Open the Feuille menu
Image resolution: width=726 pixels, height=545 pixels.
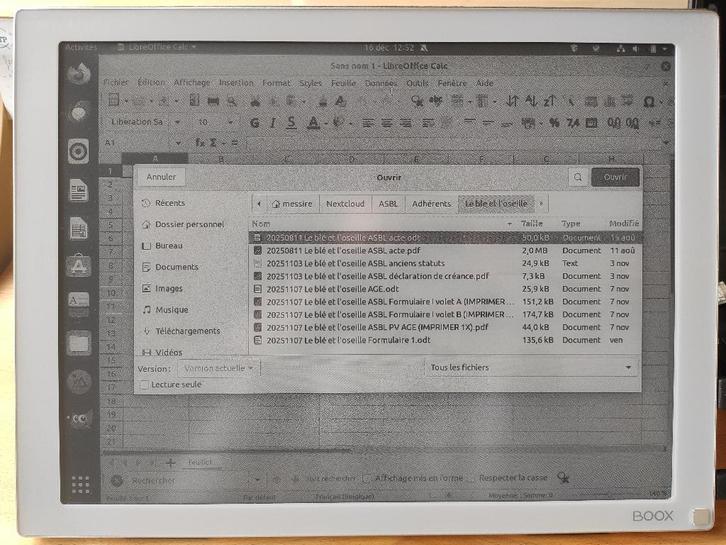point(343,83)
